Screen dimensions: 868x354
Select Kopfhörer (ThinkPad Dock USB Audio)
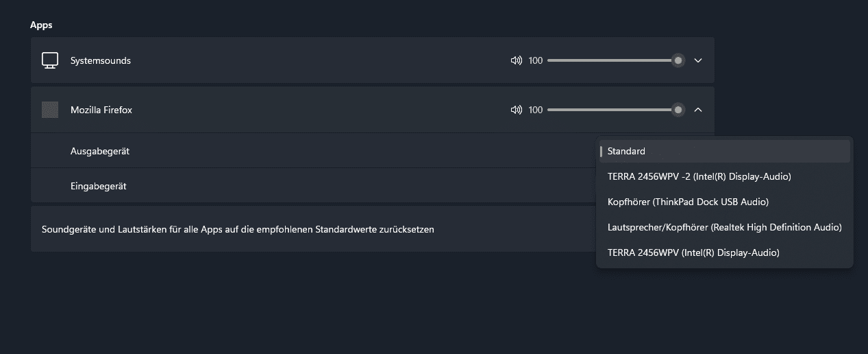pos(725,202)
